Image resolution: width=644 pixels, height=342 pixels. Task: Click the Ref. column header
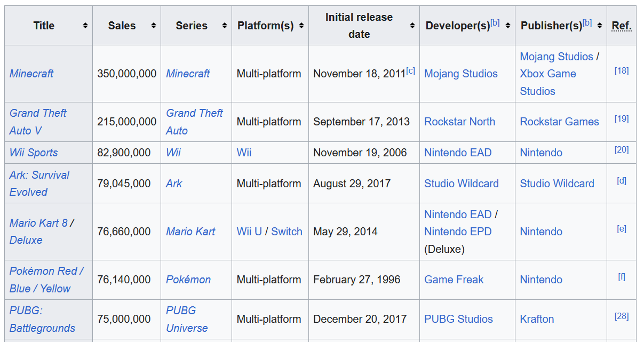(622, 26)
